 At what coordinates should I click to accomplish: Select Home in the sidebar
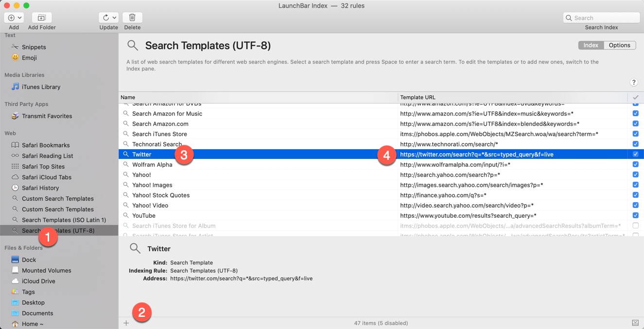59,324
